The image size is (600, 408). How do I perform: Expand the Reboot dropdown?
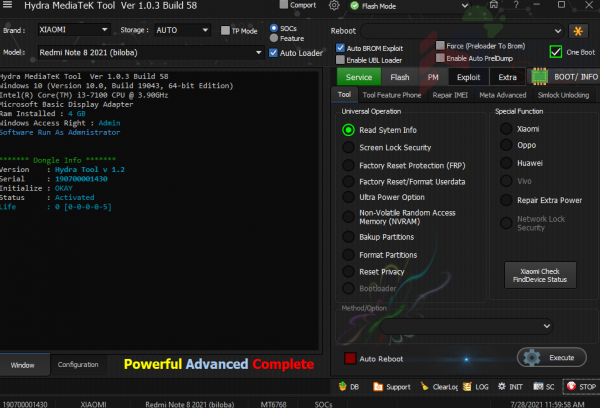(462, 31)
